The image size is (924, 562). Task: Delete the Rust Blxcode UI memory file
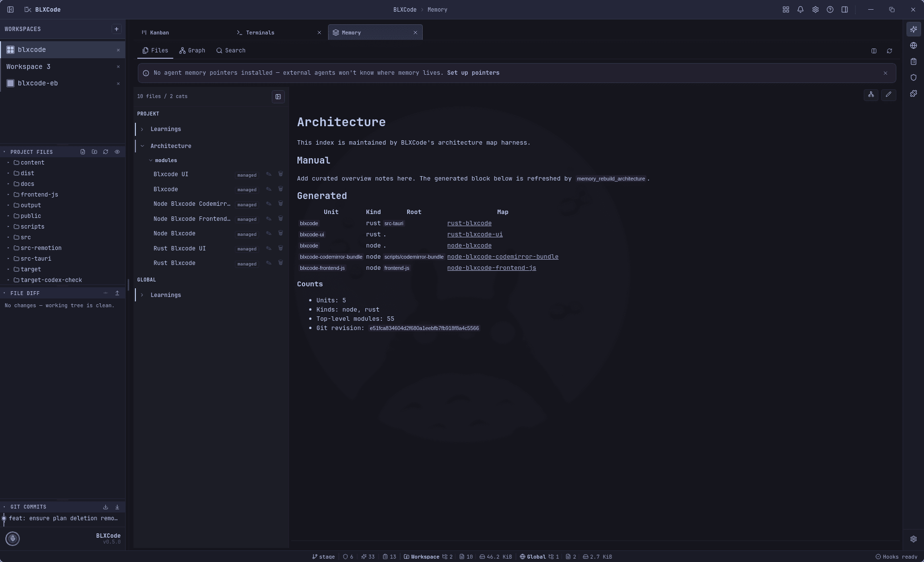click(x=280, y=248)
